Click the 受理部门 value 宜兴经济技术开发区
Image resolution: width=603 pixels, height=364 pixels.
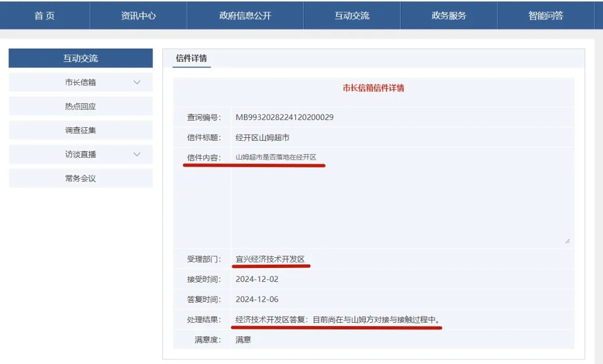270,260
